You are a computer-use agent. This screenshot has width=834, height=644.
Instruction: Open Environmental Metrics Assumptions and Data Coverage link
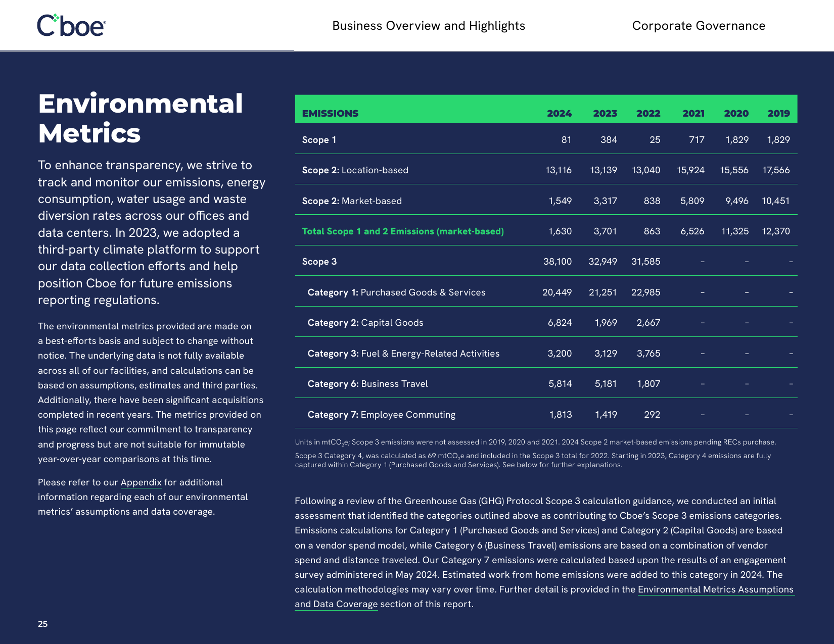[544, 597]
